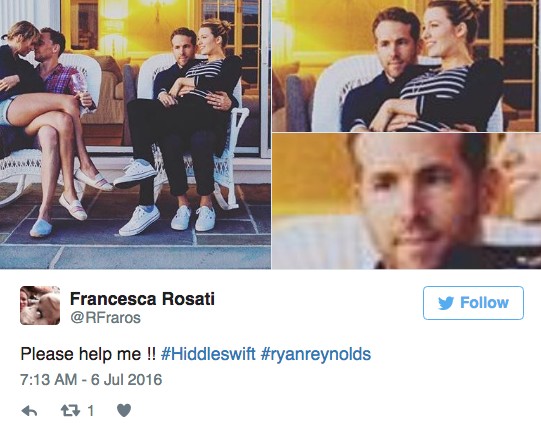Screen dimensions: 541x424
Task: Like the tweet with heart icon
Action: 124,410
